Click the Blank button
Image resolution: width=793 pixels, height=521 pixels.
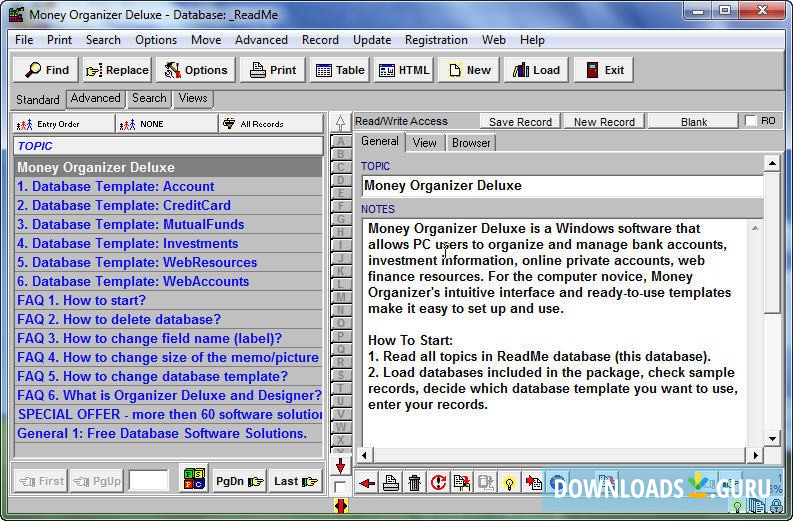[693, 122]
